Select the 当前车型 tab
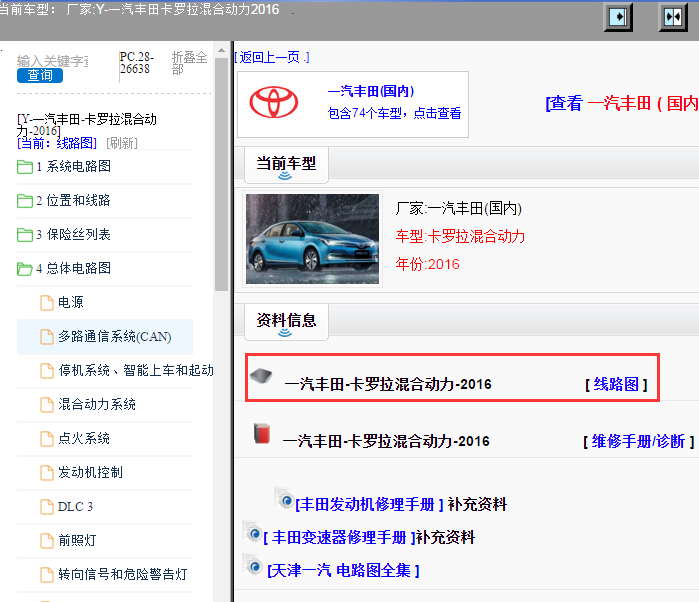This screenshot has width=699, height=602. point(286,165)
